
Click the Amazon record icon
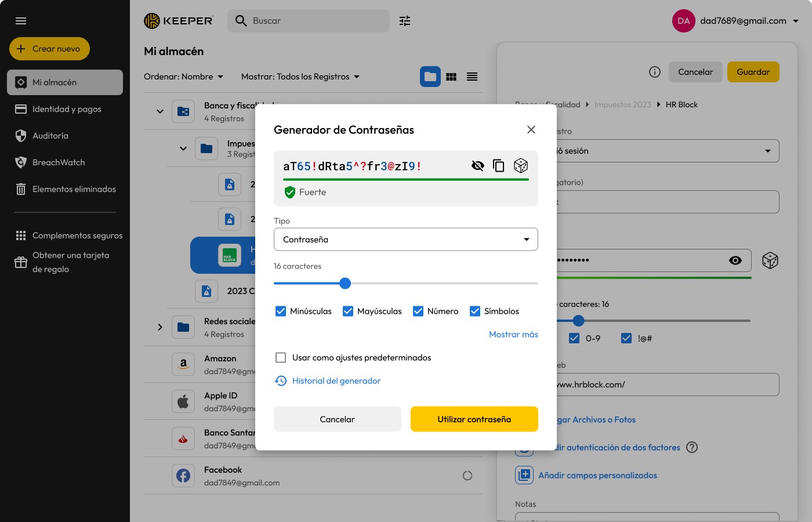[x=183, y=364]
